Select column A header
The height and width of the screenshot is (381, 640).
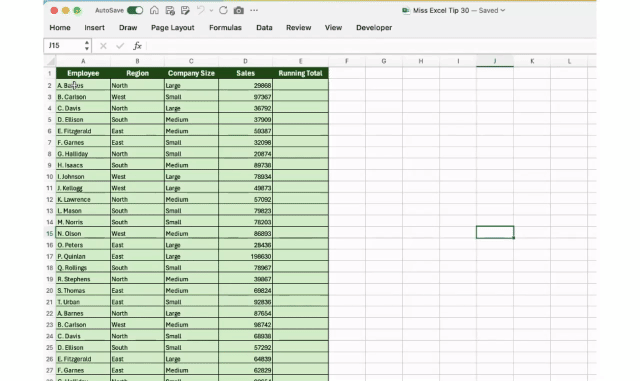click(83, 61)
